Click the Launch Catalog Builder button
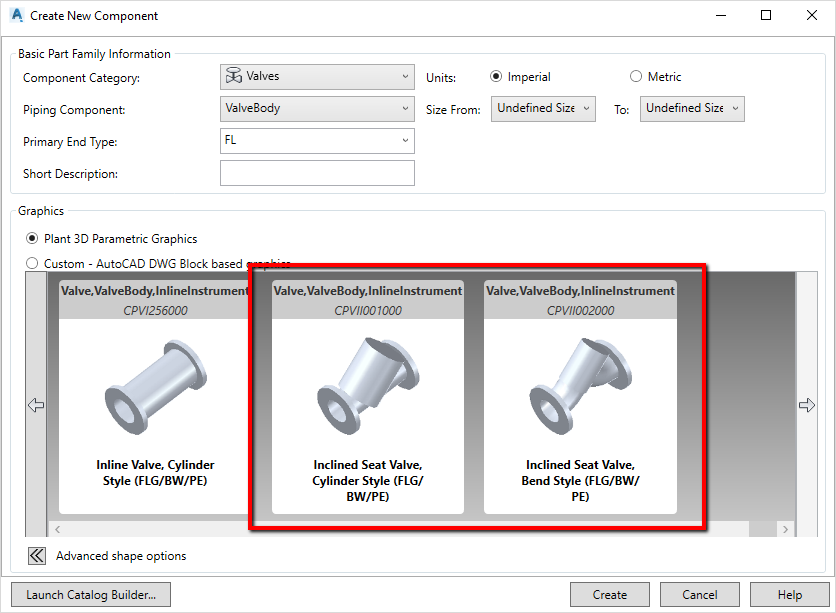The width and height of the screenshot is (836, 613). pyautogui.click(x=91, y=594)
